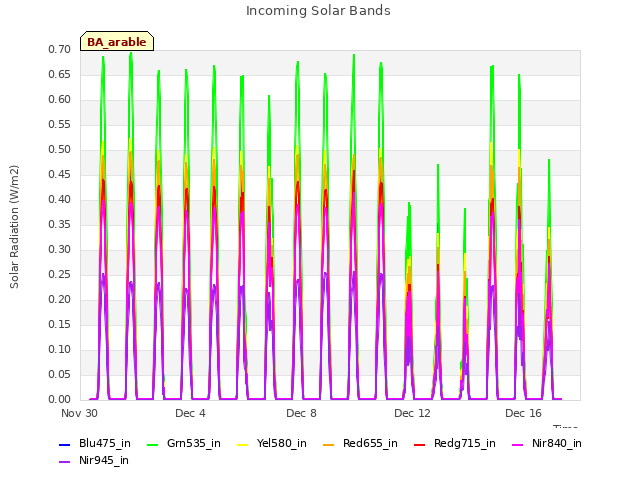Click the Nov 30 x-axis tick label
Screen dimensions: 640x480
79,413
